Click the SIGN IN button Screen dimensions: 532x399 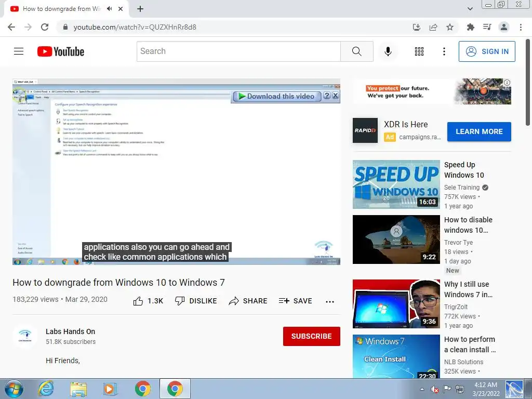click(487, 51)
